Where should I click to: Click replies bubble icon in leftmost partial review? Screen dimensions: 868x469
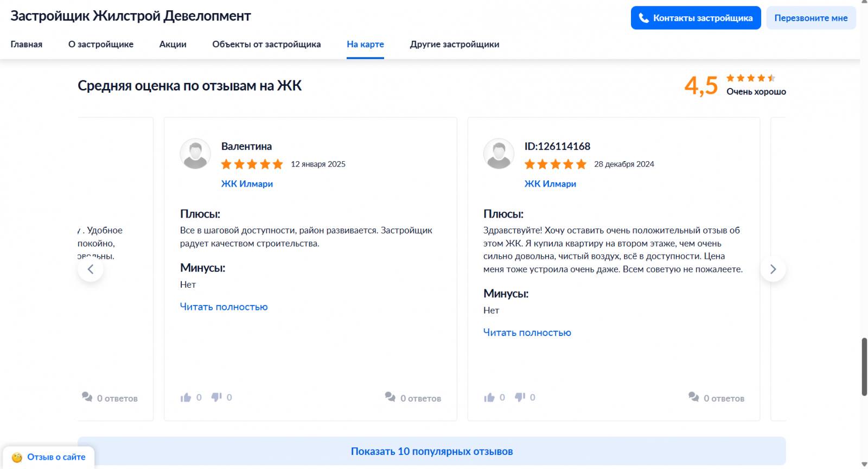[87, 397]
